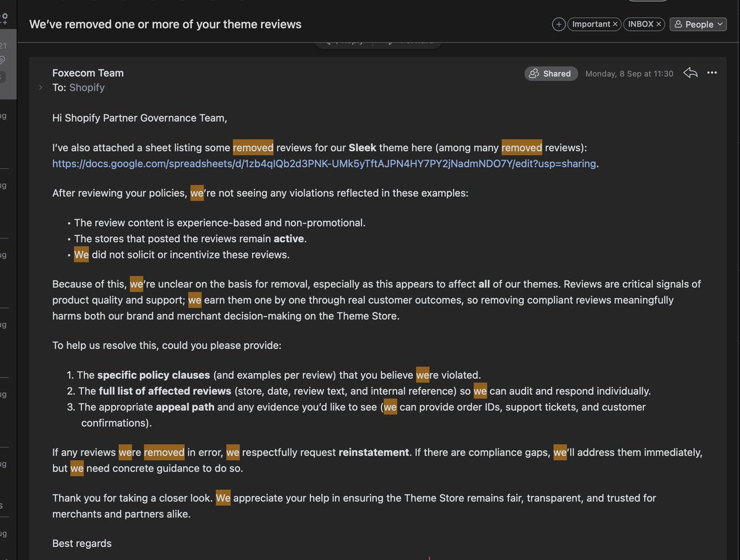The width and height of the screenshot is (740, 560).
Task: Click the bold phrase 'full list of affected reviews'
Action: 165,391
